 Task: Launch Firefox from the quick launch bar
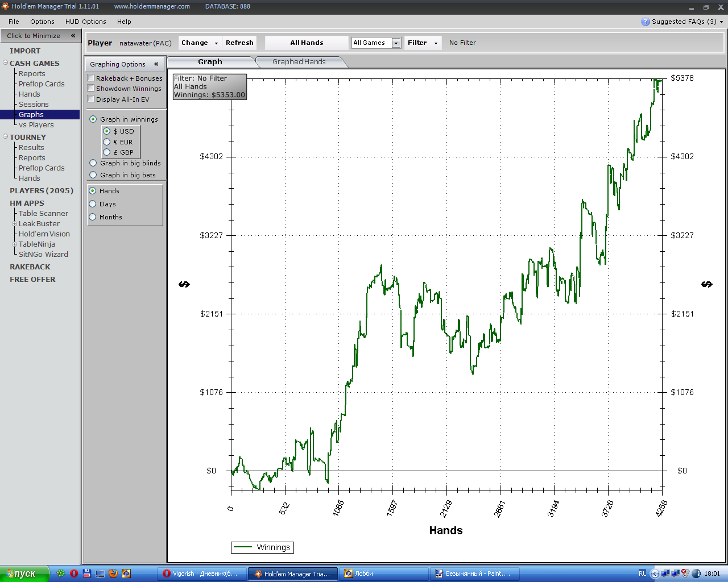[113, 573]
